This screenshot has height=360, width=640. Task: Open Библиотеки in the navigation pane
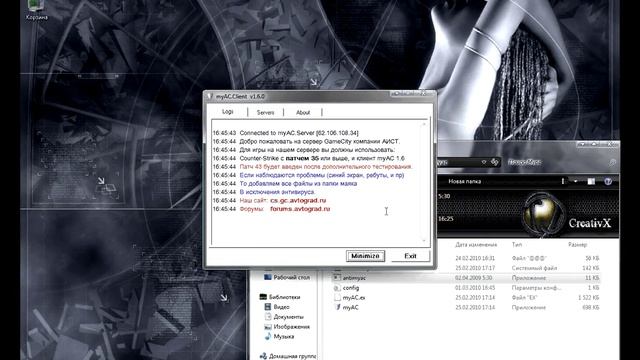pyautogui.click(x=284, y=297)
